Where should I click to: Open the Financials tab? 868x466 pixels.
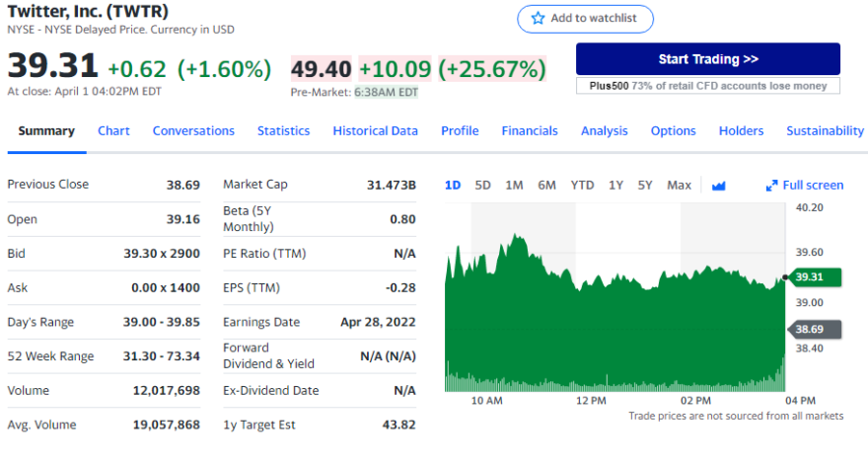529,131
